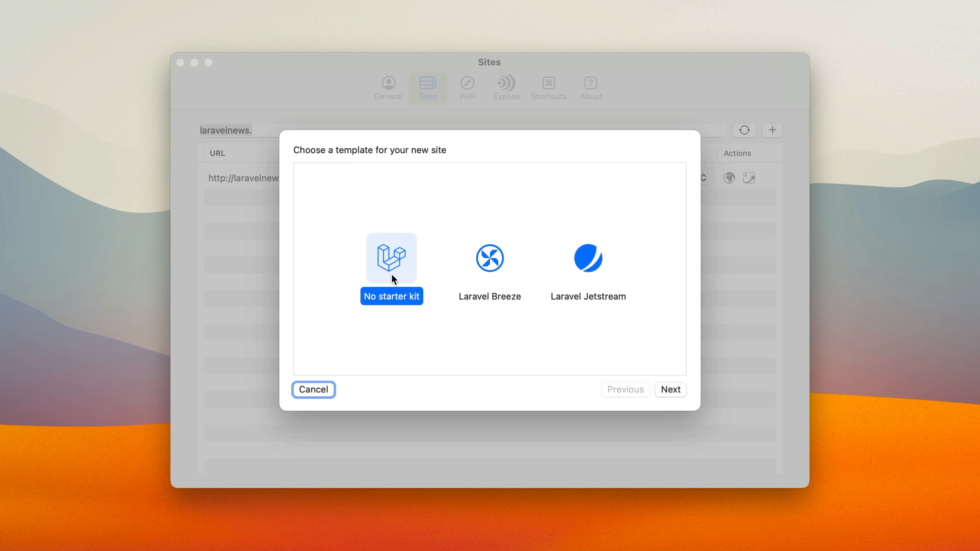Maximize the Sites window

point(208,62)
